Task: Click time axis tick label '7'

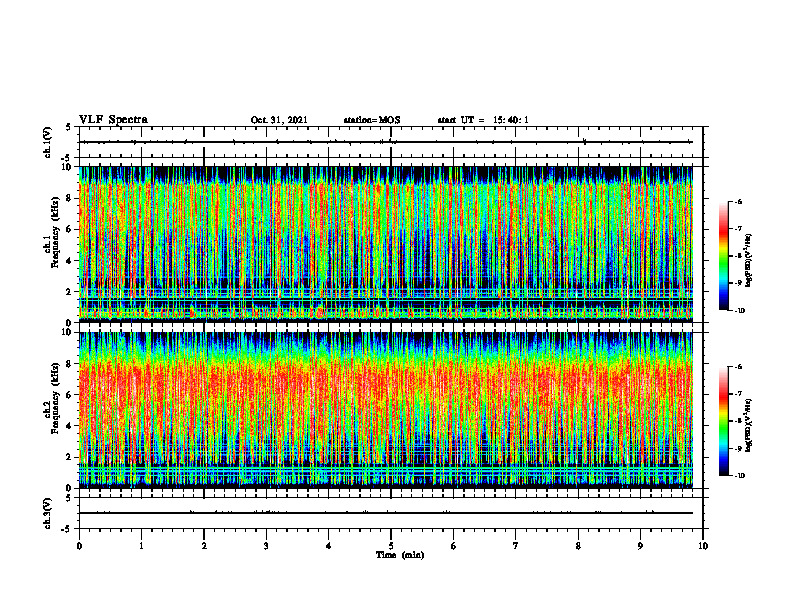Action: tap(516, 546)
